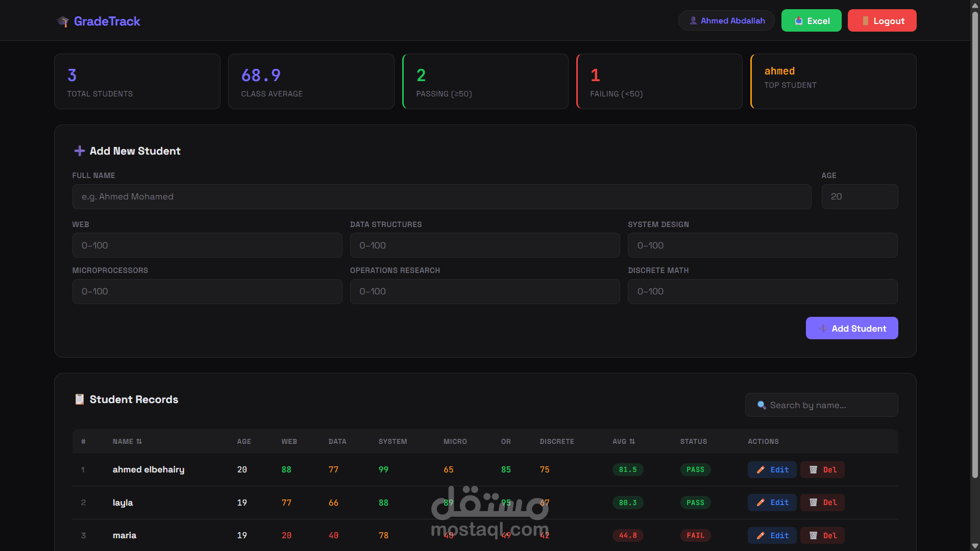
Task: Click the scroll down arrow at bottom-right
Action: pos(975,546)
